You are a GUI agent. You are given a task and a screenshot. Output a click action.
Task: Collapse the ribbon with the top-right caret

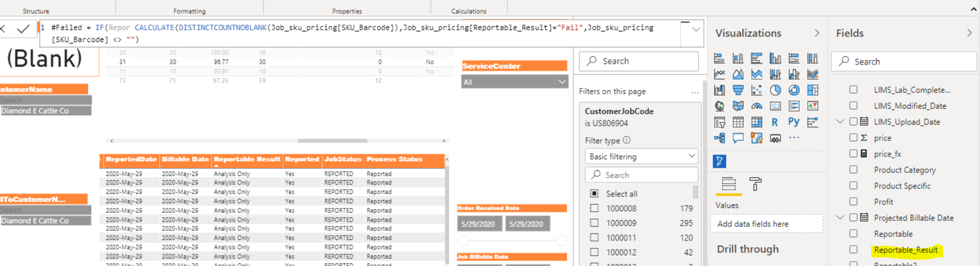tap(973, 9)
